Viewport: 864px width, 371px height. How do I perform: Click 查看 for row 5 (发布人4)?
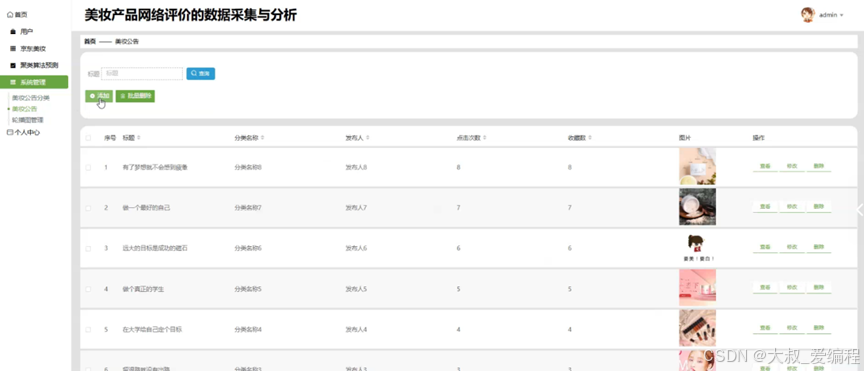click(x=765, y=329)
